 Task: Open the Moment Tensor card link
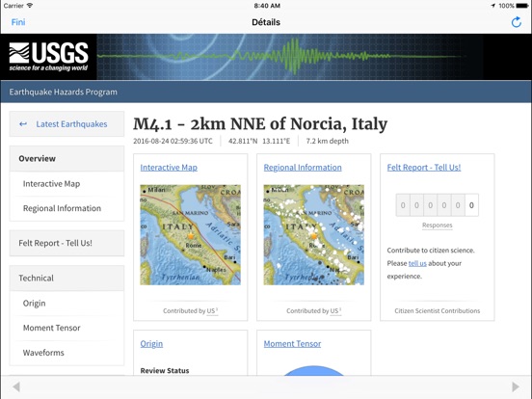[x=292, y=344]
